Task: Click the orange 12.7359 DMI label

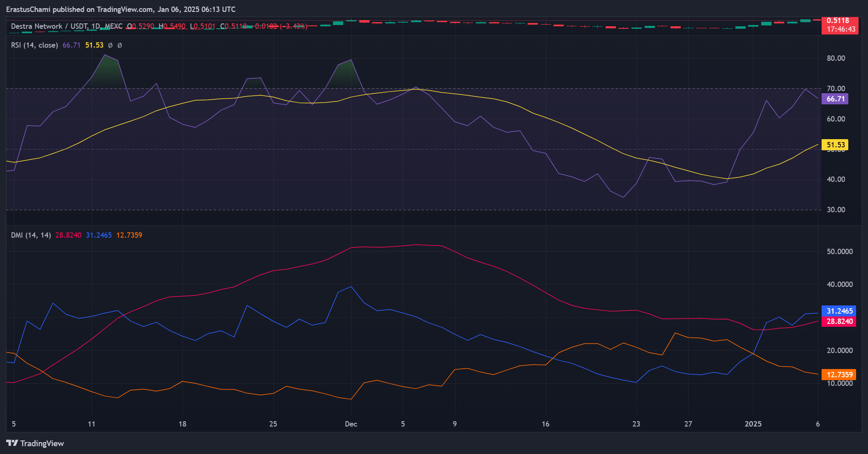Action: [838, 374]
